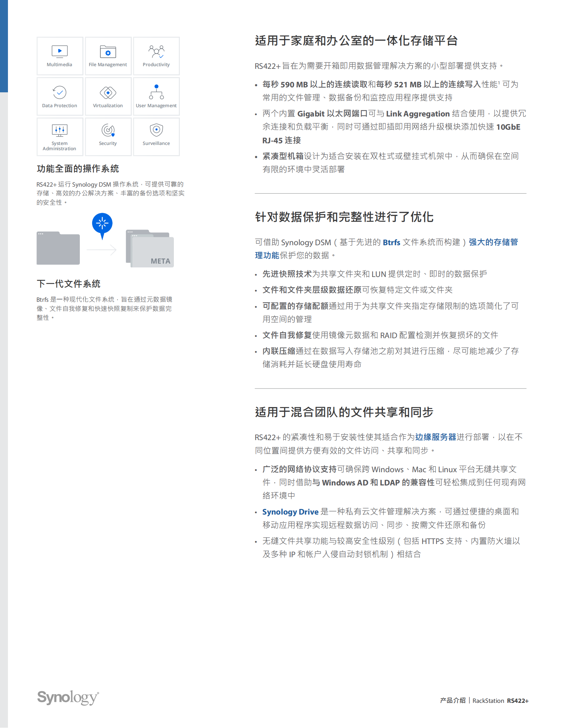Click the Surveillance shield icon
The image size is (563, 728).
click(x=156, y=130)
